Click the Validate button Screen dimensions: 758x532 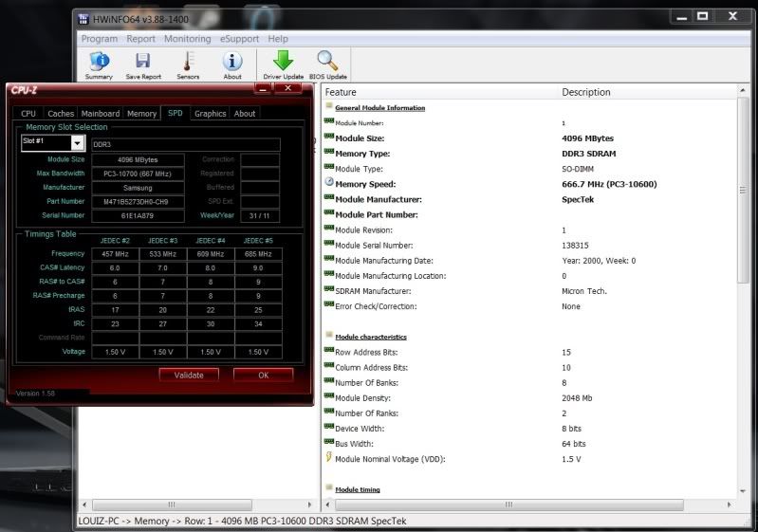[x=189, y=375]
